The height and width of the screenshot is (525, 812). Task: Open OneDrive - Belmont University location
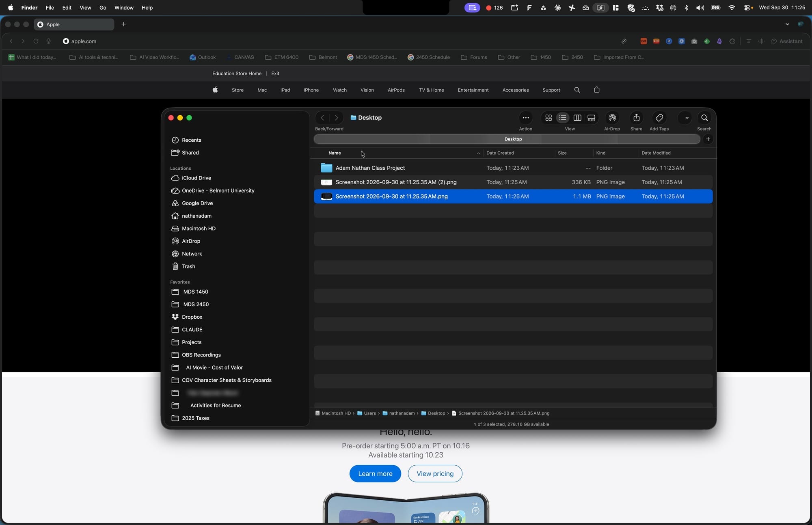[218, 190]
